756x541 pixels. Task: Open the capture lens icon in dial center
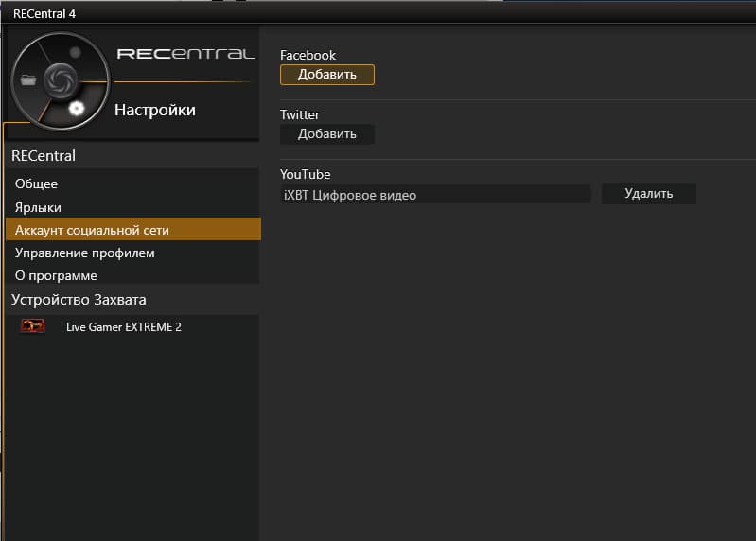(61, 80)
